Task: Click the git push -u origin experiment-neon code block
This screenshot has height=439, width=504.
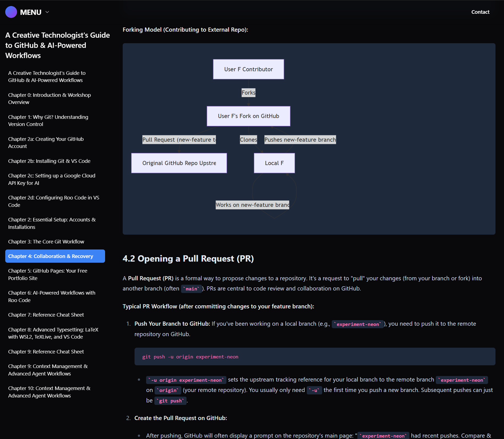Action: [315, 356]
